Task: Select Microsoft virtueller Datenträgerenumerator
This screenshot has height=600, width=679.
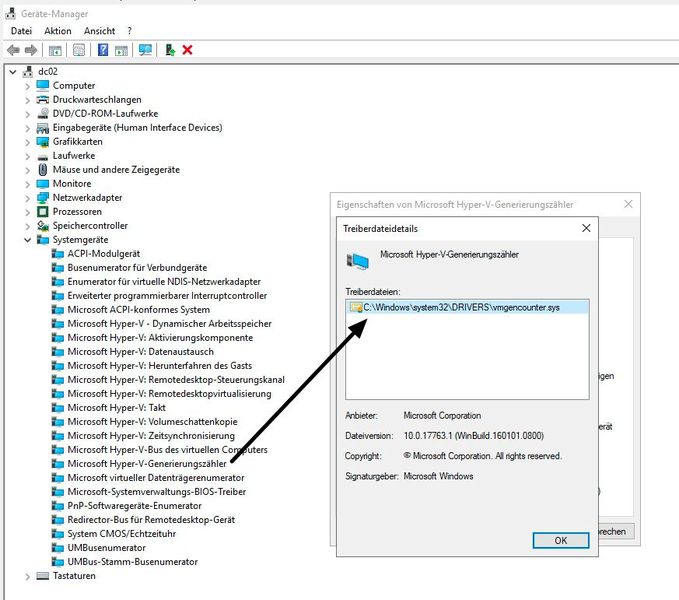Action: [x=156, y=477]
